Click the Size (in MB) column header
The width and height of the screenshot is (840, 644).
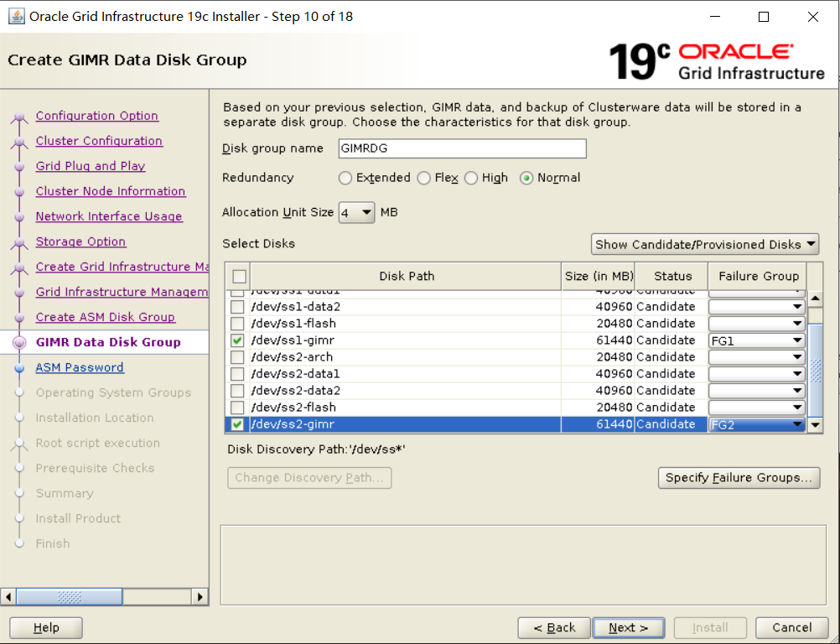tap(599, 277)
